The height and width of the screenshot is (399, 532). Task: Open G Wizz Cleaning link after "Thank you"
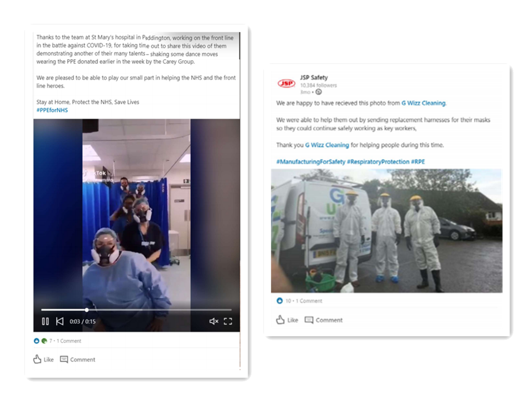pyautogui.click(x=327, y=145)
